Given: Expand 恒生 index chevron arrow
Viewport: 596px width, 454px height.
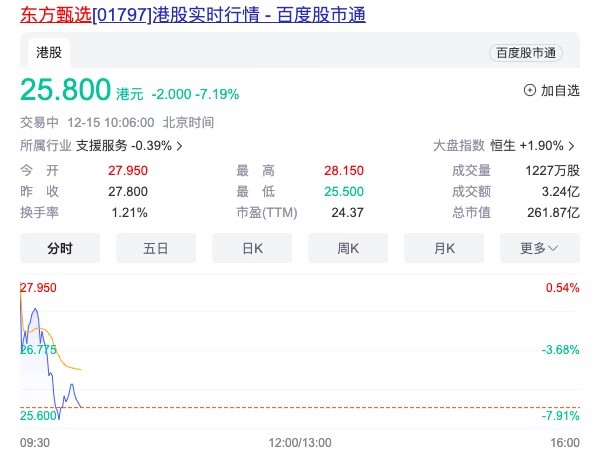Looking at the screenshot, I should [571, 146].
